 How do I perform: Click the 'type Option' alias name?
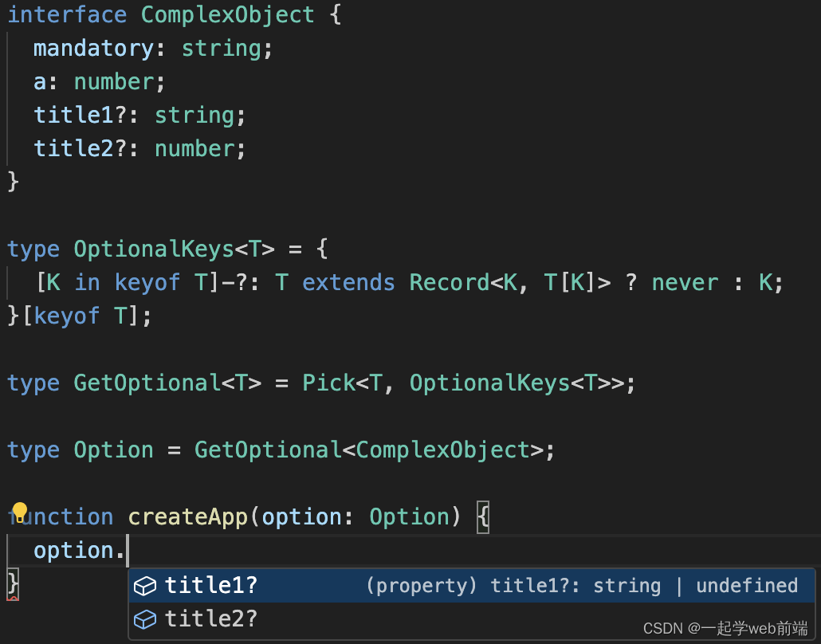(114, 450)
